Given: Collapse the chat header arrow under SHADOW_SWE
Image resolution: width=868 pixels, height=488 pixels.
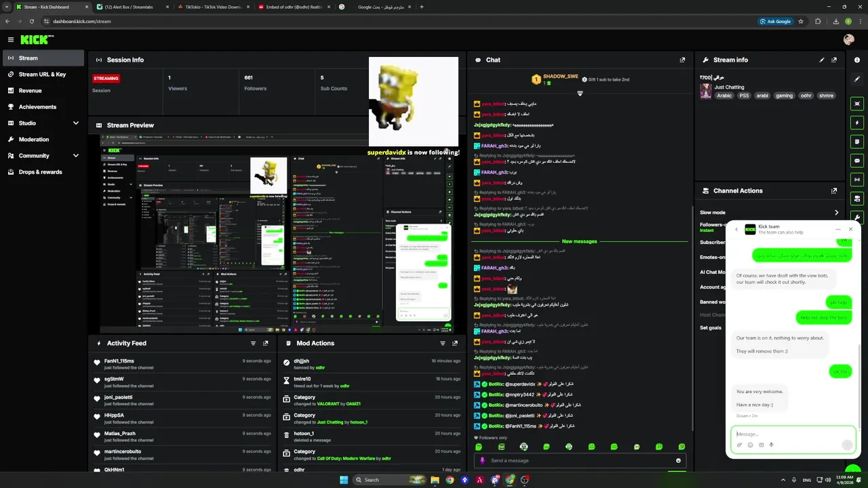Looking at the screenshot, I should pyautogui.click(x=580, y=93).
